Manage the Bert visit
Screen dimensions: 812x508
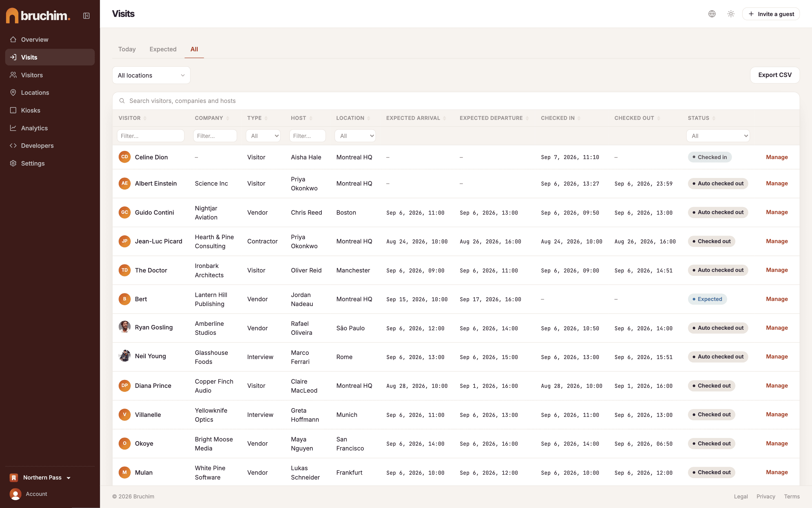coord(777,299)
